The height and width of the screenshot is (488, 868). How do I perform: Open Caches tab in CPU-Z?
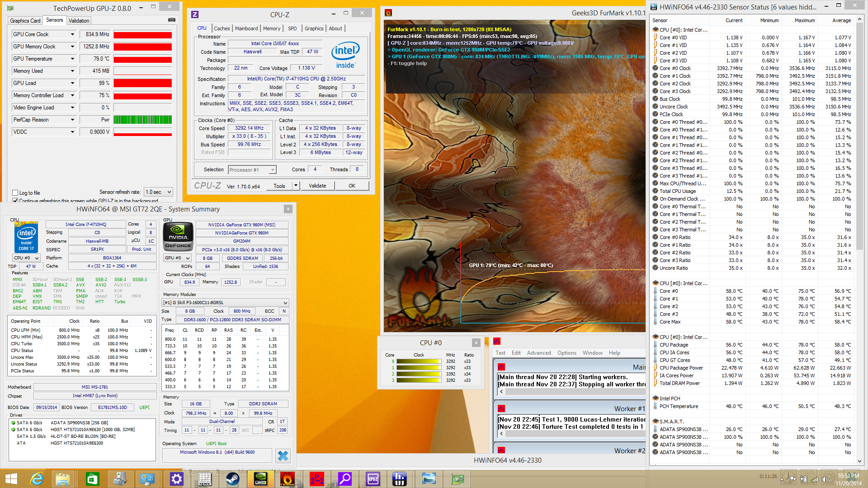[x=222, y=28]
